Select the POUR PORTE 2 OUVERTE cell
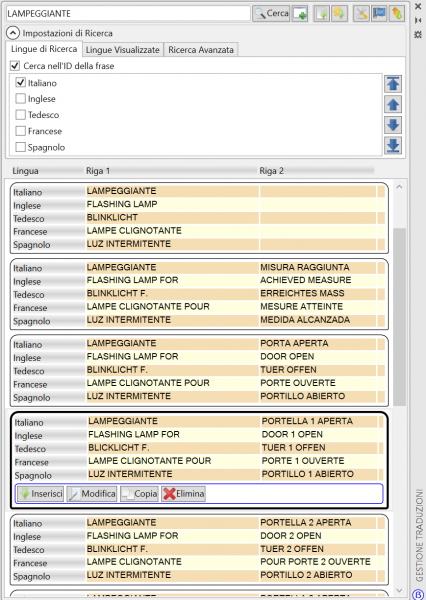Image resolution: width=426 pixels, height=600 pixels. [318, 562]
